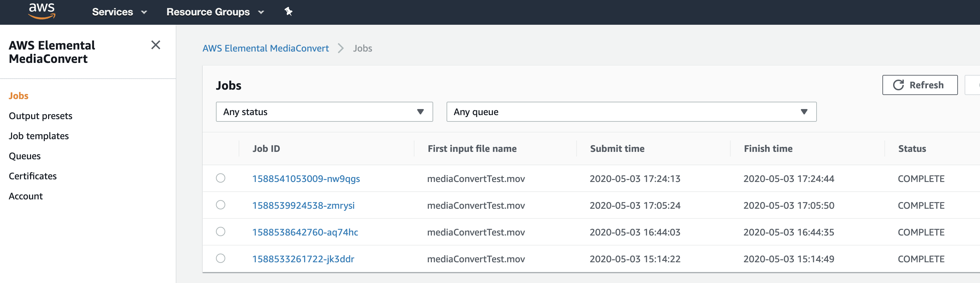Image resolution: width=980 pixels, height=283 pixels.
Task: Click the AWS logo icon
Action: click(x=42, y=11)
